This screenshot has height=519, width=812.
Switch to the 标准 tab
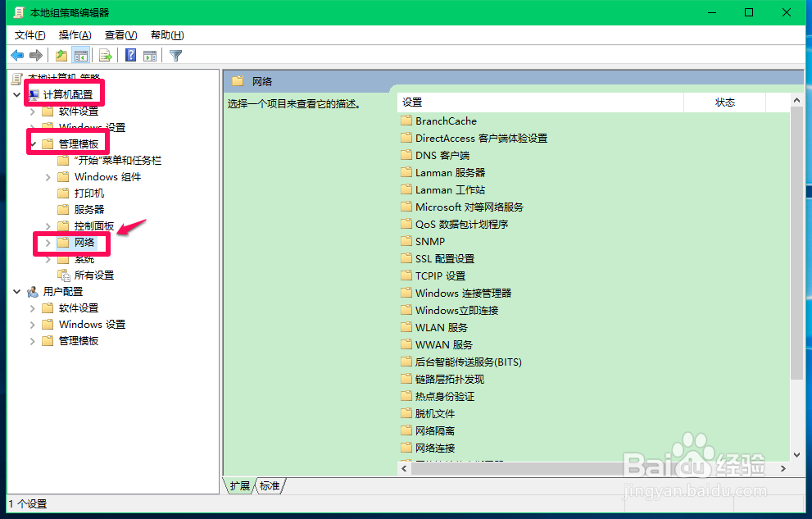pos(270,485)
